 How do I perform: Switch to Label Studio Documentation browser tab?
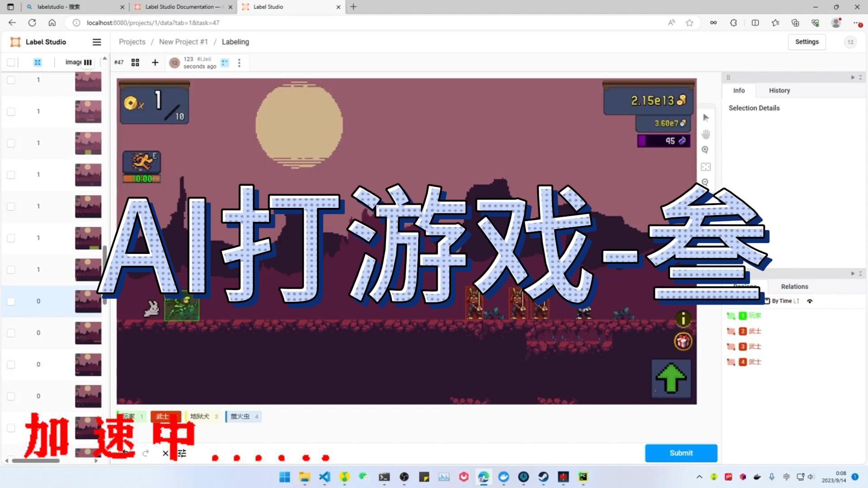pyautogui.click(x=183, y=7)
